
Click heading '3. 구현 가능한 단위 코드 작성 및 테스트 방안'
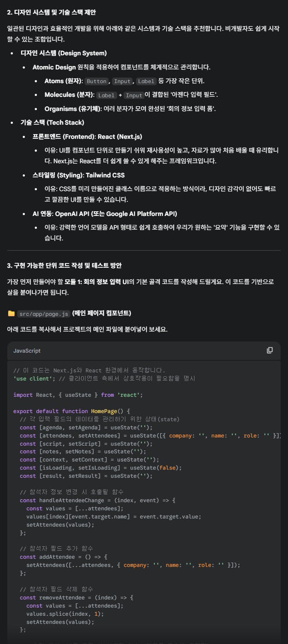click(64, 266)
